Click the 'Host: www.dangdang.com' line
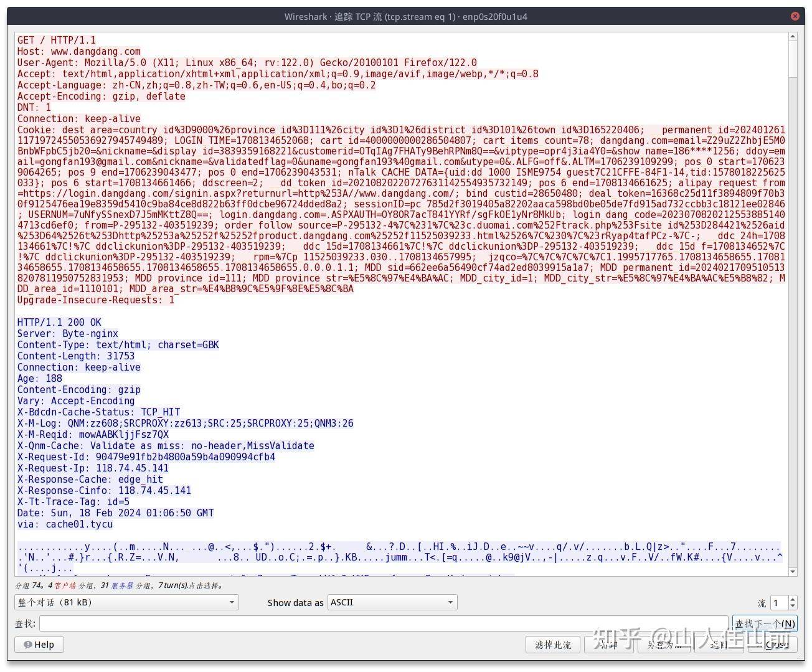This screenshot has width=812, height=672. point(79,52)
